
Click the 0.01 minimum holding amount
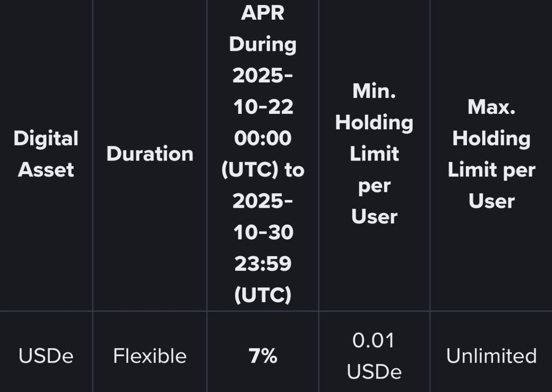click(x=374, y=341)
